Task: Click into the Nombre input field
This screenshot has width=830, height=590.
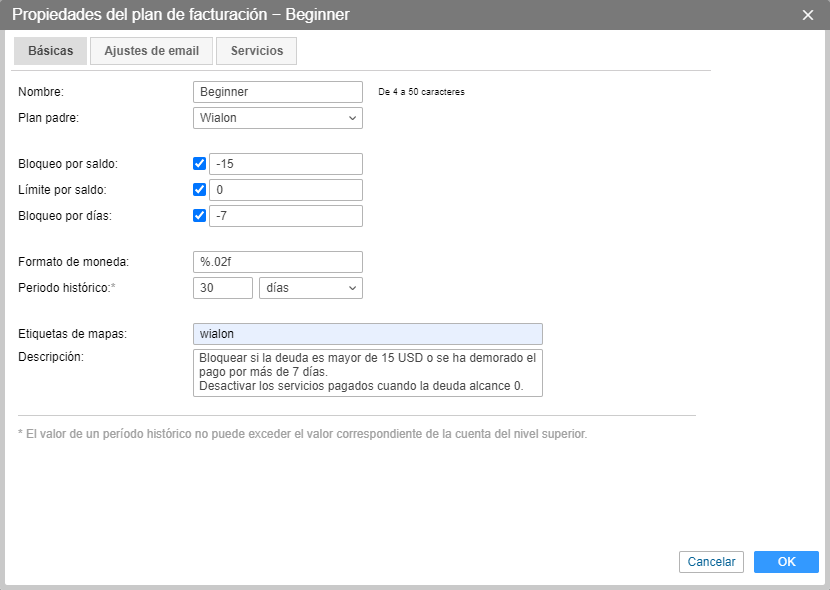Action: tap(277, 92)
